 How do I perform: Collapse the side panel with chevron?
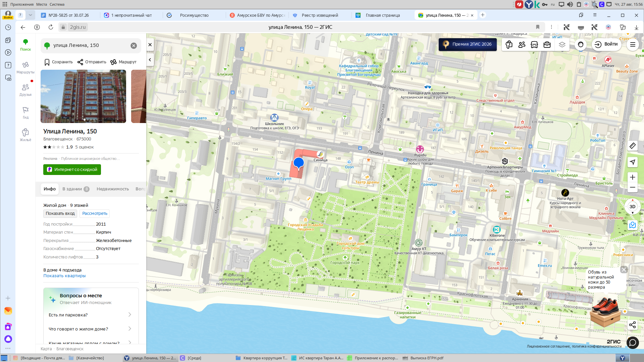tap(150, 60)
